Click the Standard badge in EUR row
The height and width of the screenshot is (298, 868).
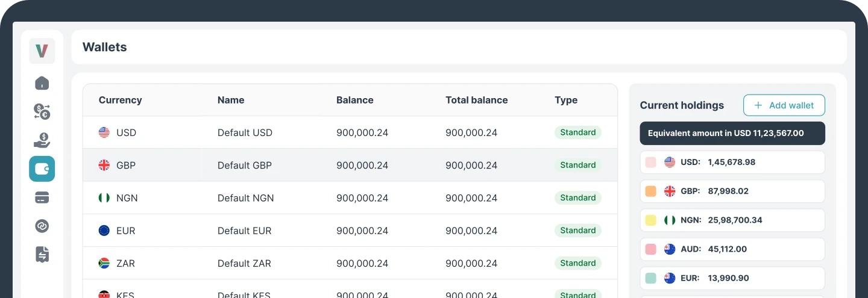tap(578, 231)
